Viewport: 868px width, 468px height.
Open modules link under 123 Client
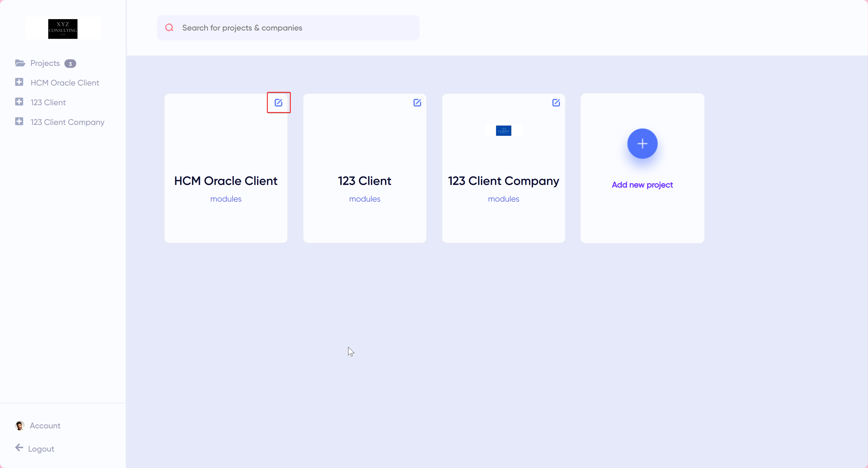coord(365,199)
